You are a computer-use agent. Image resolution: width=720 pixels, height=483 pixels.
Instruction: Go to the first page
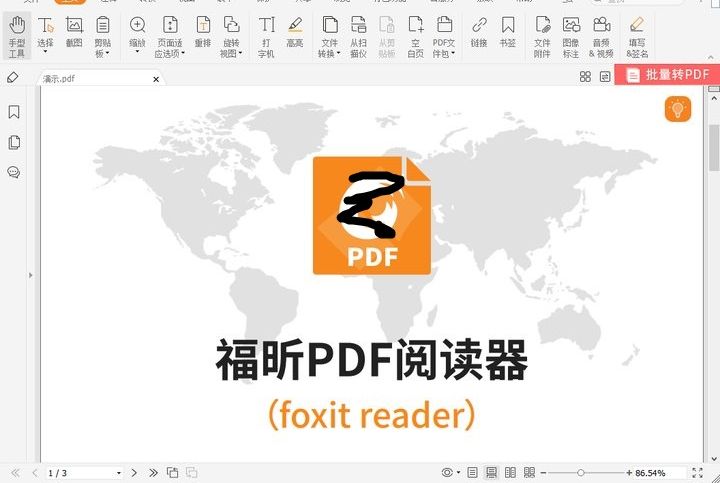click(x=15, y=472)
